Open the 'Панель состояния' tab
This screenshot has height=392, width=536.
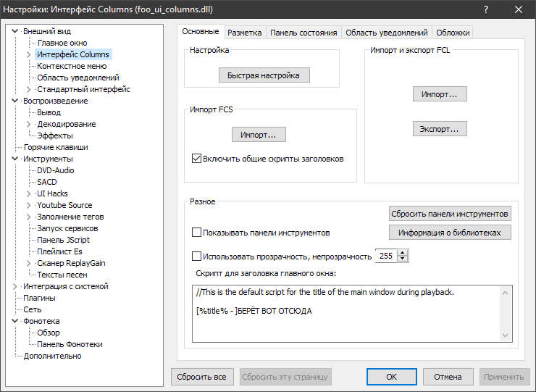(x=303, y=33)
